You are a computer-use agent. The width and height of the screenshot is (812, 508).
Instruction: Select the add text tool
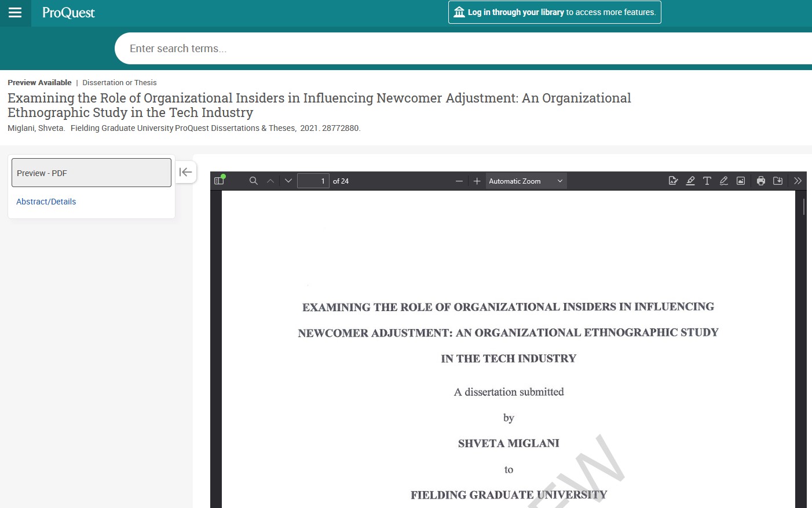707,181
